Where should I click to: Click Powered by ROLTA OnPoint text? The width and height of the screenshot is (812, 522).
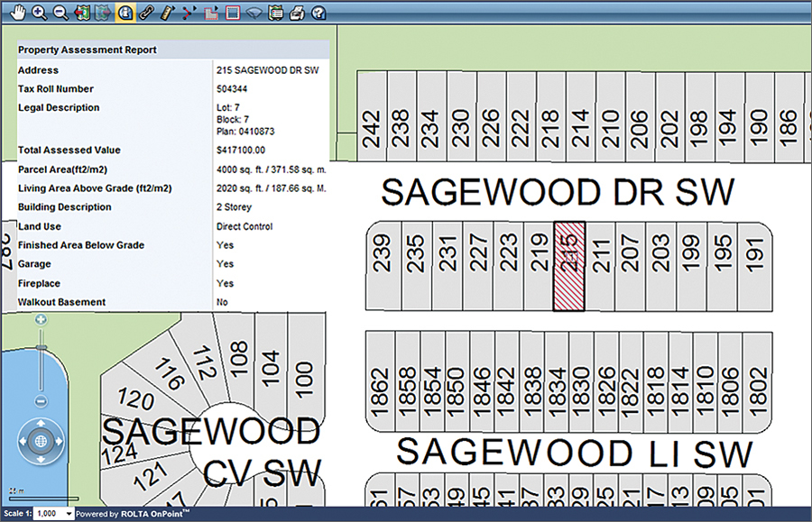132,514
